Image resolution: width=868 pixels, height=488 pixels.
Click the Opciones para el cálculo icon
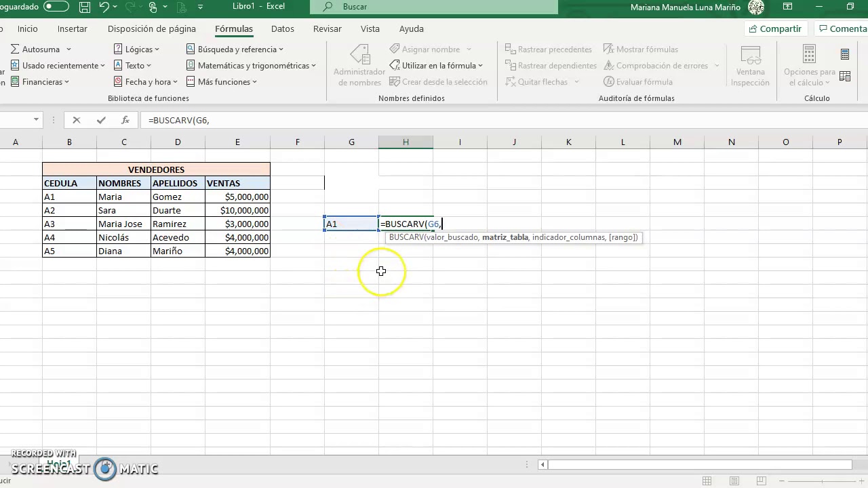click(809, 66)
